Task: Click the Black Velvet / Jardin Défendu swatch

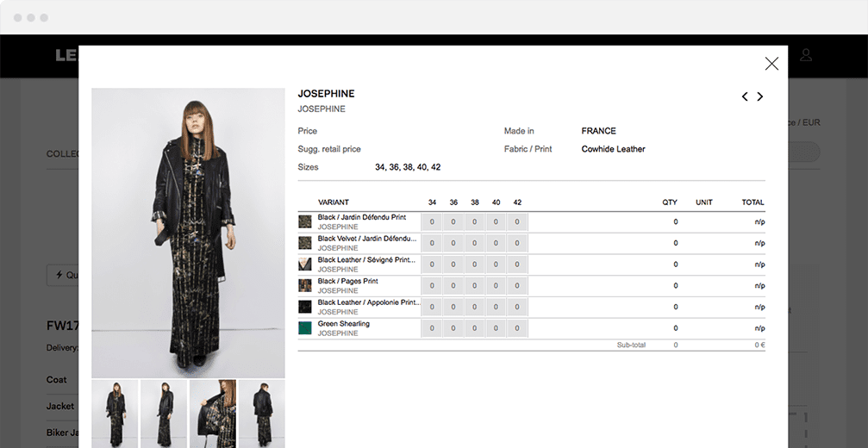Action: [x=304, y=243]
